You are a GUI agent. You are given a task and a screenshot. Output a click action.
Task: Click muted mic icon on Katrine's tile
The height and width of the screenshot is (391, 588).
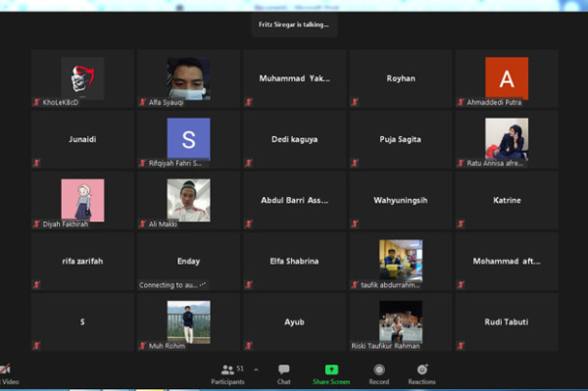pos(461,223)
